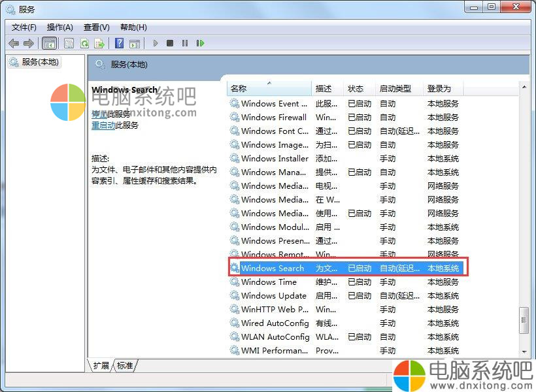The height and width of the screenshot is (392, 536).
Task: Click the gear icon beside WinHTTP Web P...
Action: click(x=235, y=309)
